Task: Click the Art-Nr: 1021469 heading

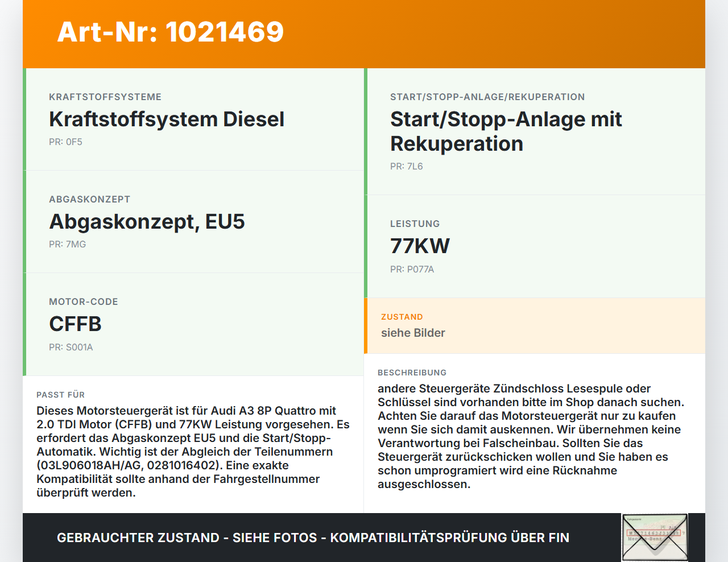Action: coord(171,32)
